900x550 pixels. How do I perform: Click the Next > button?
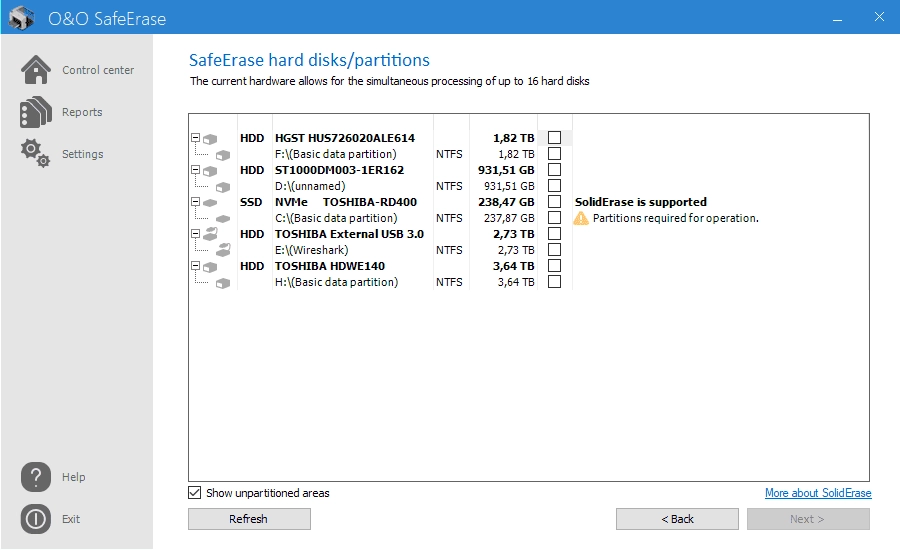(808, 519)
